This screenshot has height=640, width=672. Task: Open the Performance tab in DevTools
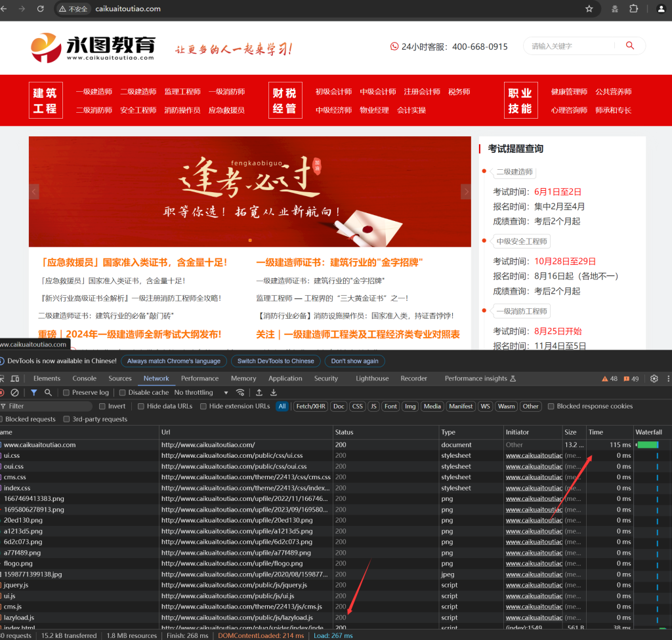(199, 378)
